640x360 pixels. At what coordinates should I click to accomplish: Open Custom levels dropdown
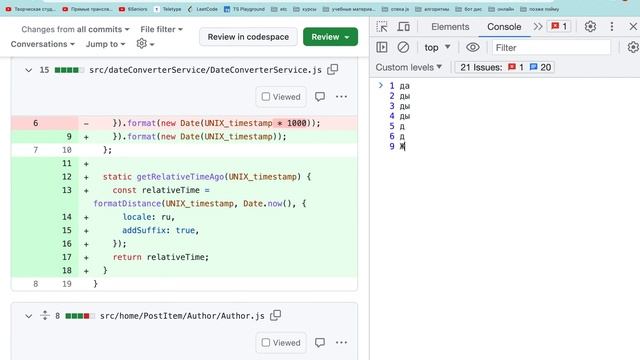(x=409, y=67)
